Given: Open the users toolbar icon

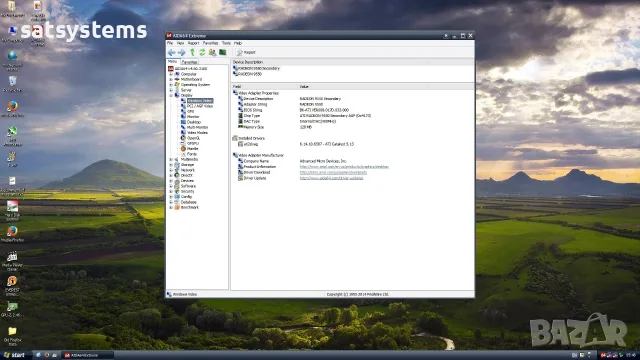Looking at the screenshot, I should (212, 52).
